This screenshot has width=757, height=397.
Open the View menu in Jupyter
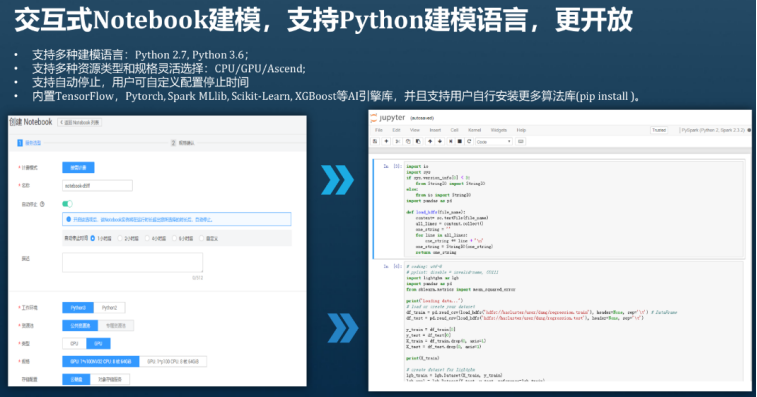[415, 130]
